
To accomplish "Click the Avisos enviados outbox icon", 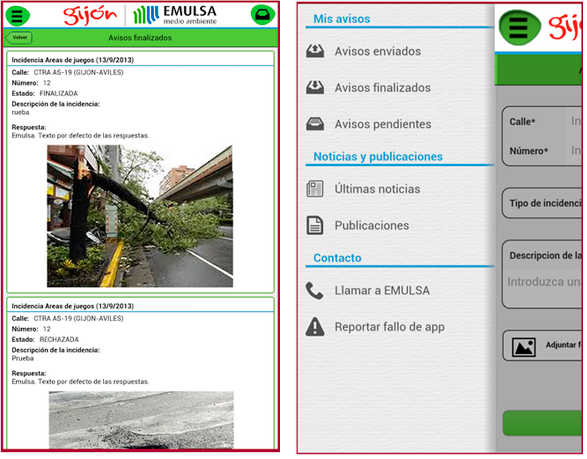I will pyautogui.click(x=315, y=51).
